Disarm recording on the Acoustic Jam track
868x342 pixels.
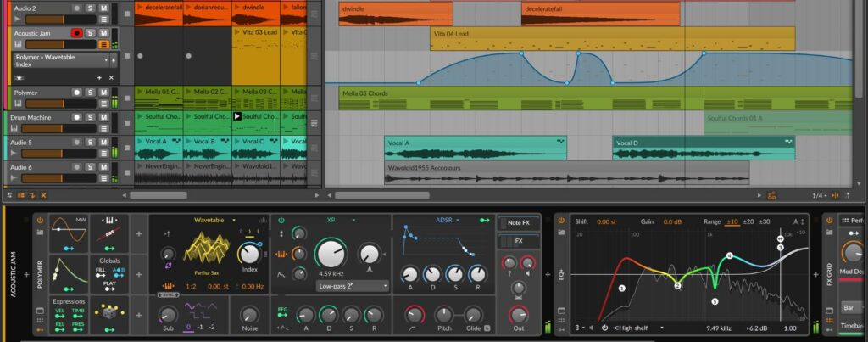point(77,33)
